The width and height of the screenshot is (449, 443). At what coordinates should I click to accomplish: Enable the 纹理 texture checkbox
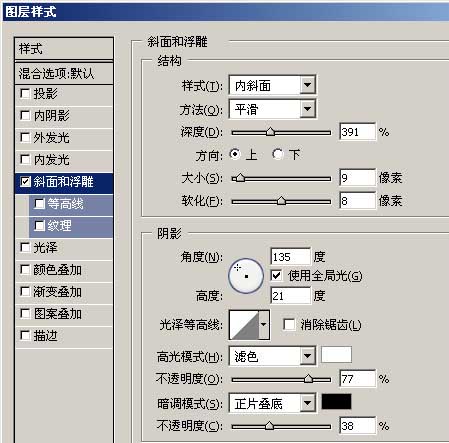point(39,226)
